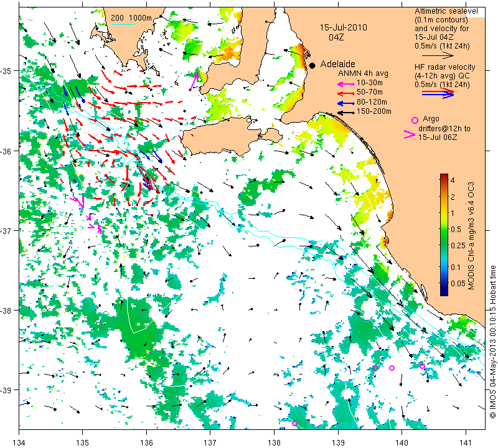This screenshot has width=498, height=448.
Task: Click the magenta drifter legend arrowhead
Action: tap(410, 134)
